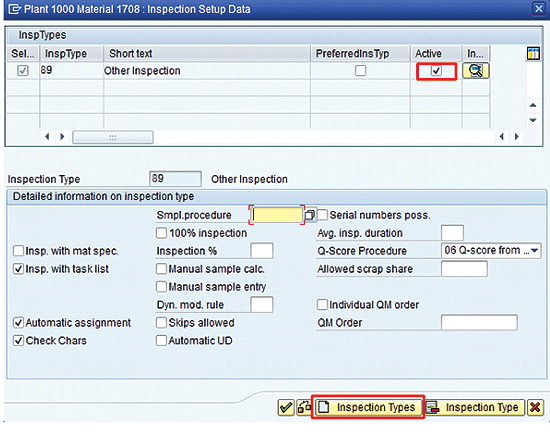Click the table scroll up arrow

coord(533,105)
